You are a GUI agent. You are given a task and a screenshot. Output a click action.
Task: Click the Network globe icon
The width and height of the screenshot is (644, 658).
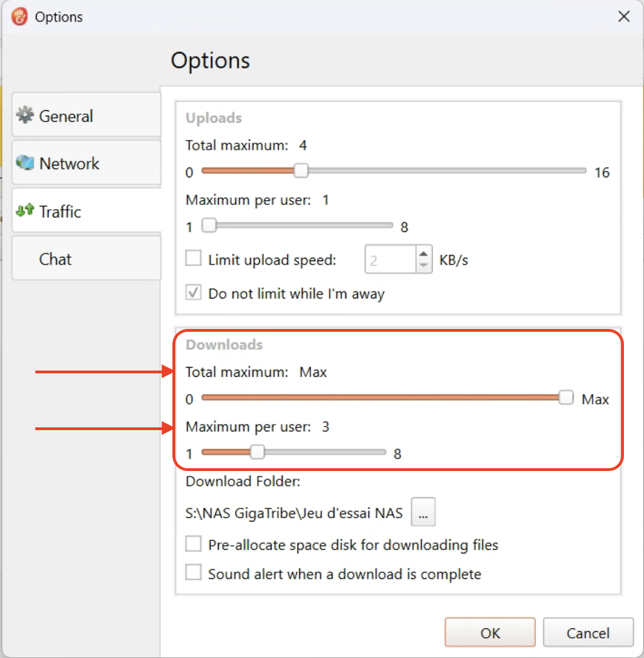coord(25,163)
